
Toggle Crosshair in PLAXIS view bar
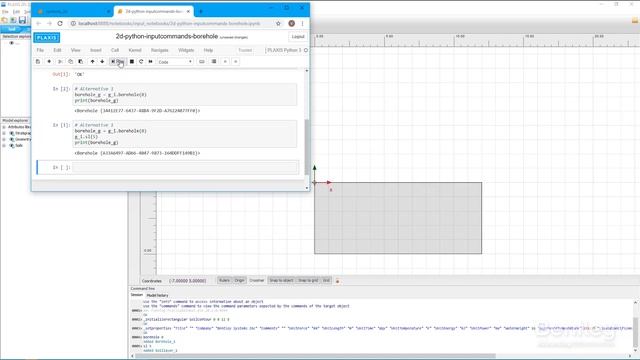point(257,280)
